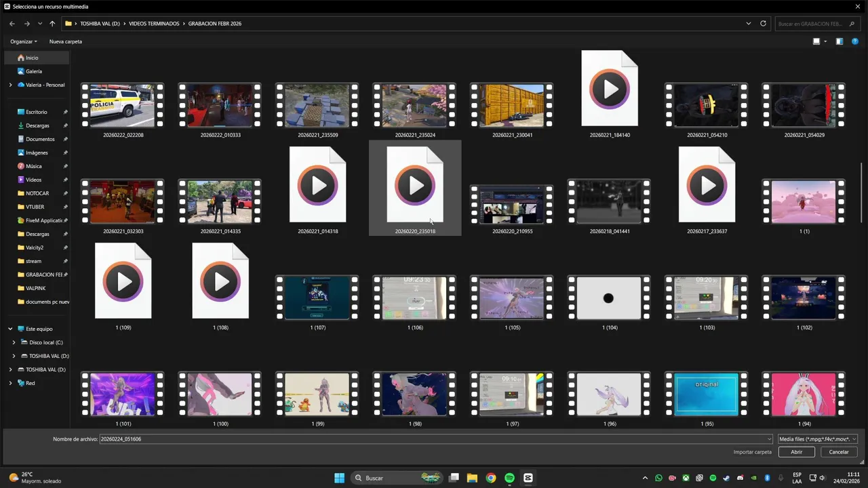Go back with the left arrow button
This screenshot has height=488, width=868.
12,24
